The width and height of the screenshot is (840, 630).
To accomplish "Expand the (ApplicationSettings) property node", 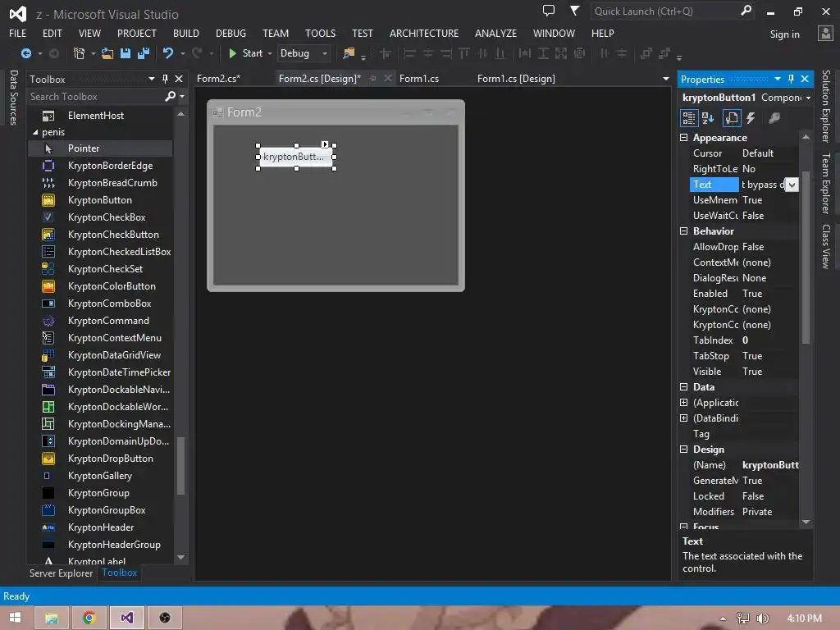I will 683,402.
